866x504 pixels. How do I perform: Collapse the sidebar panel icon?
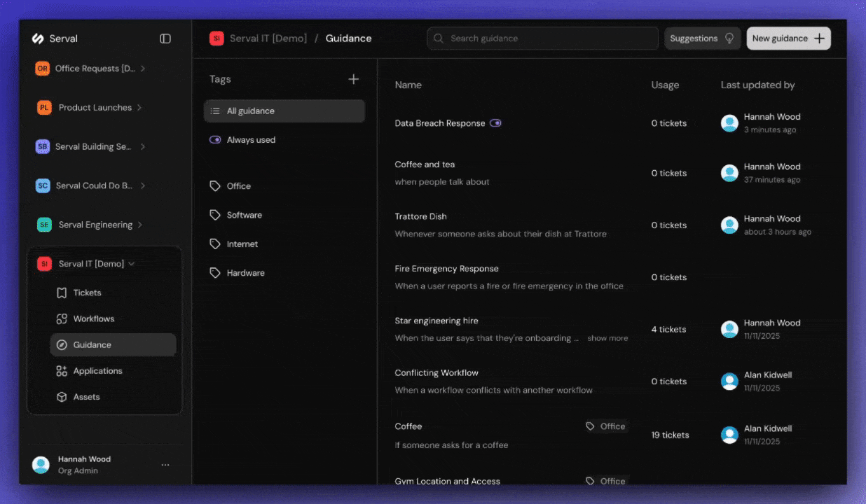tap(165, 38)
